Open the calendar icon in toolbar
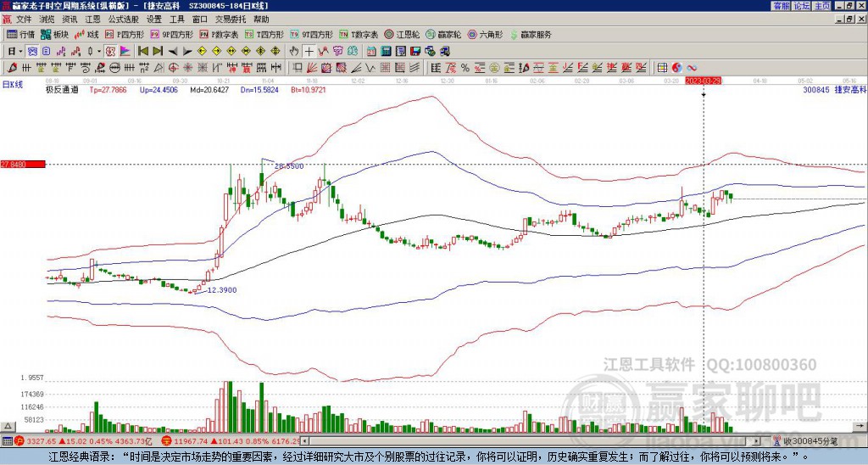868x465 pixels. click(x=371, y=52)
